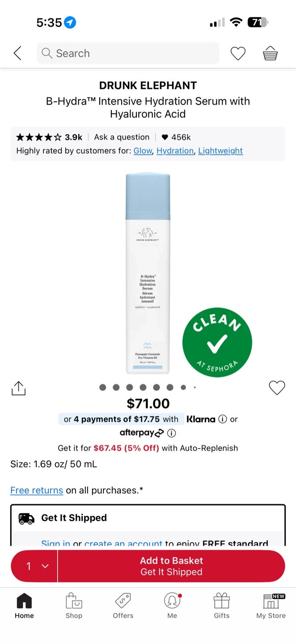Expand the quantity 1 dropdown
Image resolution: width=296 pixels, height=644 pixels.
(34, 566)
